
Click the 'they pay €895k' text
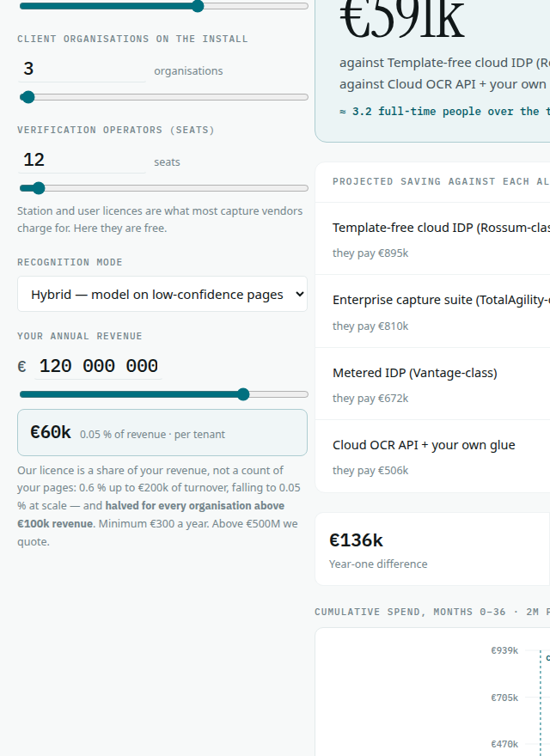point(370,253)
